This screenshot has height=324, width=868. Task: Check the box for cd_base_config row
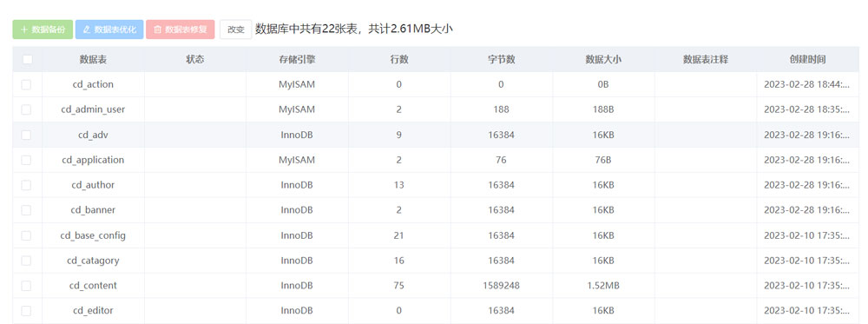coord(26,235)
